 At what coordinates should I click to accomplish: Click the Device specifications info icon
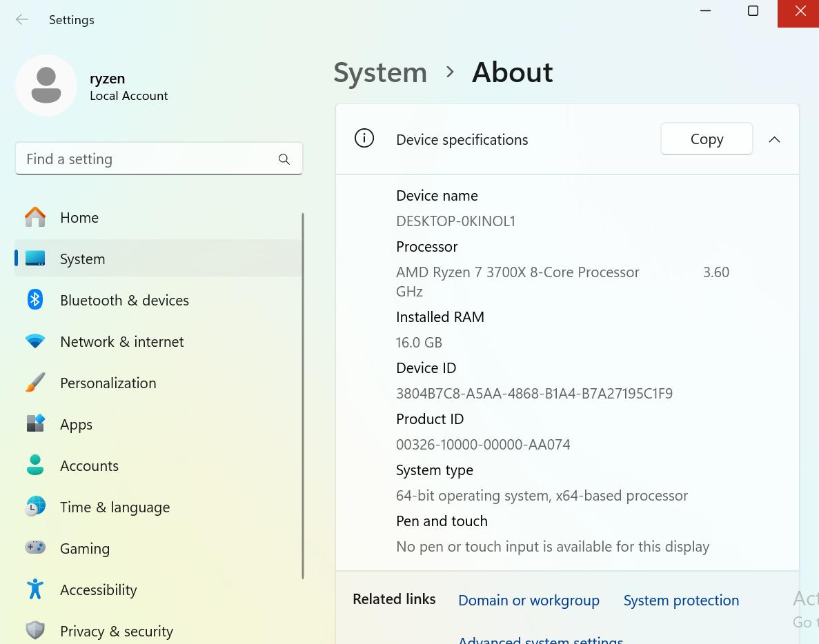364,139
